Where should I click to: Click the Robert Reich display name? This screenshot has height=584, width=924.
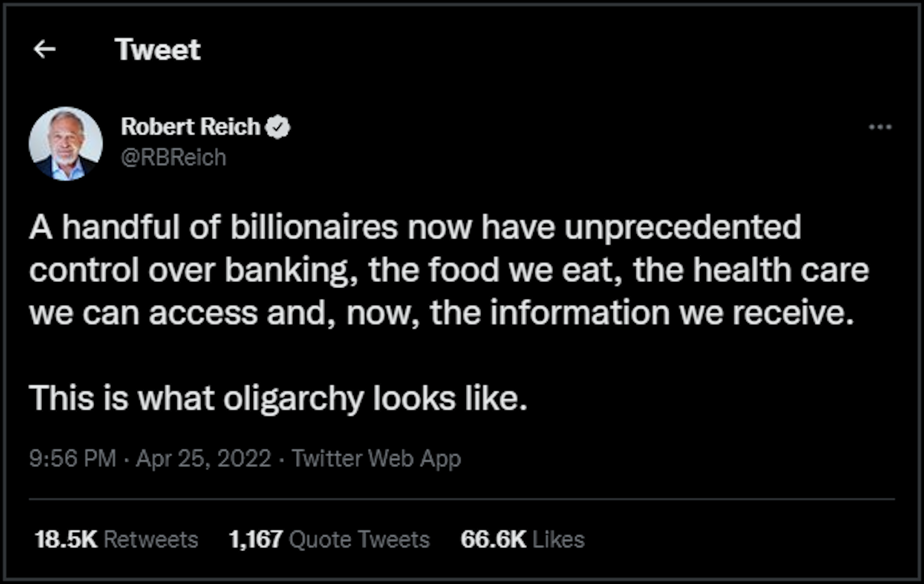click(x=191, y=127)
